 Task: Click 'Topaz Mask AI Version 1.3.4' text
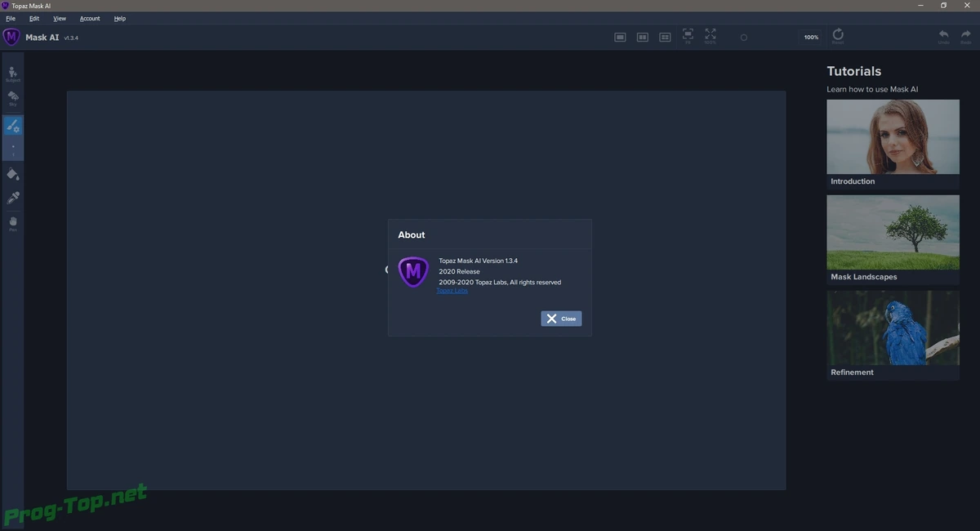coord(478,261)
